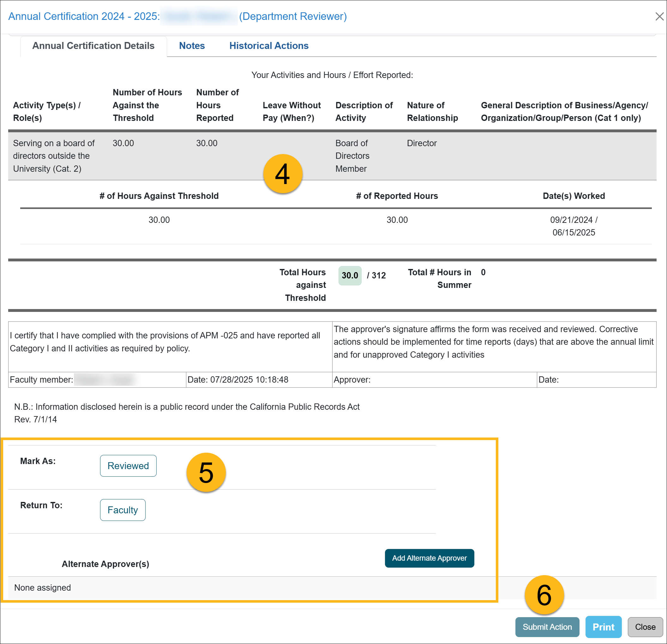
Task: Click the Annual Certification 2024 - 2025 title
Action: (x=84, y=16)
